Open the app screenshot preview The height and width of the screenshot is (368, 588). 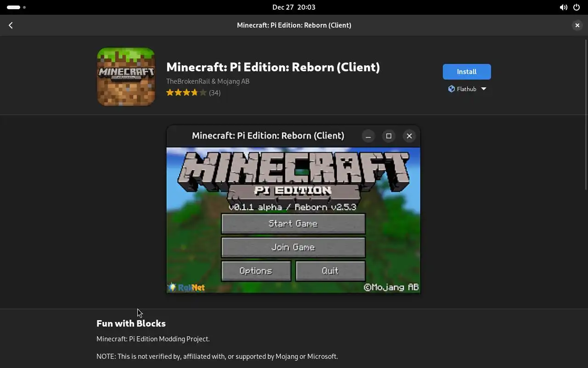click(x=293, y=209)
